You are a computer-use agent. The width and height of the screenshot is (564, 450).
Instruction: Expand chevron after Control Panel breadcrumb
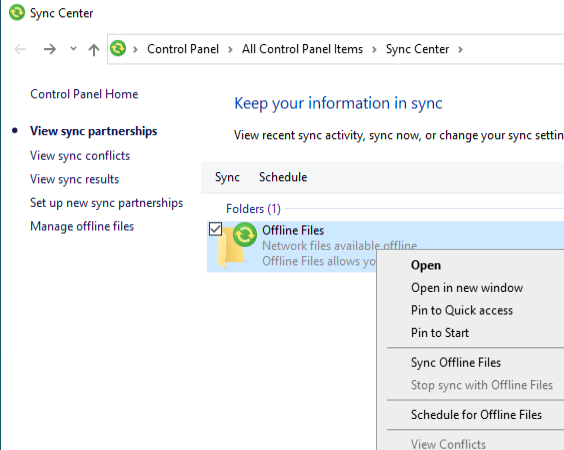230,49
